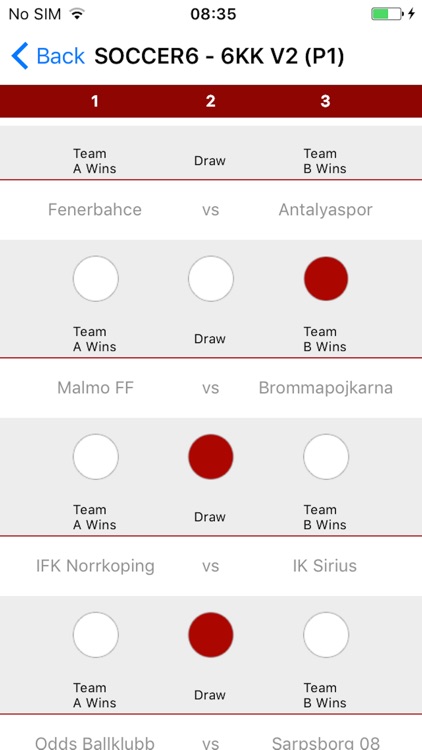Choose Team A Wins for Malmo FF
This screenshot has width=422, height=750.
click(x=96, y=456)
